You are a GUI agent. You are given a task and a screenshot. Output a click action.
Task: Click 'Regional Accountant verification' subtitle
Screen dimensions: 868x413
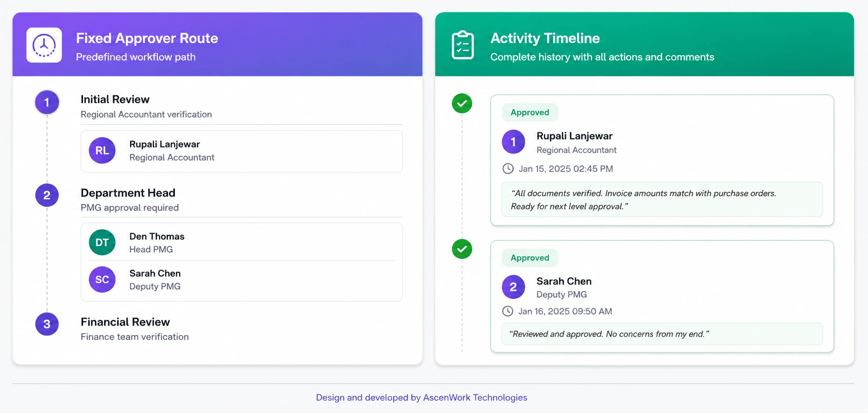click(146, 115)
